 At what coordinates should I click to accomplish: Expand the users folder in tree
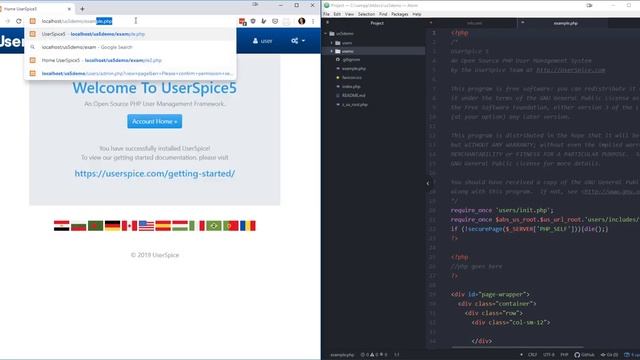coord(331,42)
